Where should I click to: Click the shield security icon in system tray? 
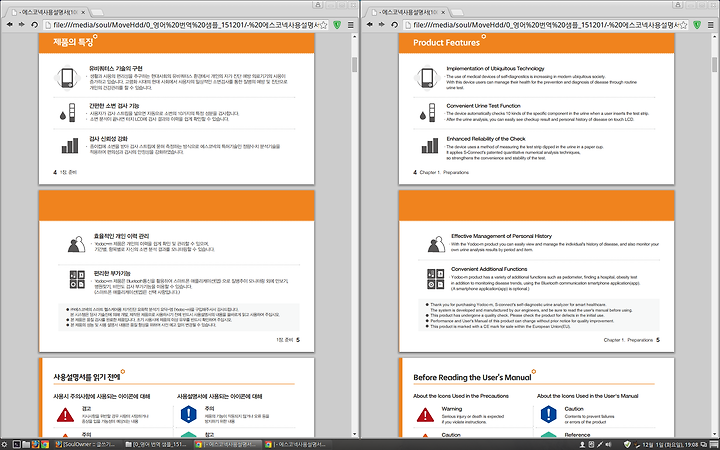(x=627, y=444)
